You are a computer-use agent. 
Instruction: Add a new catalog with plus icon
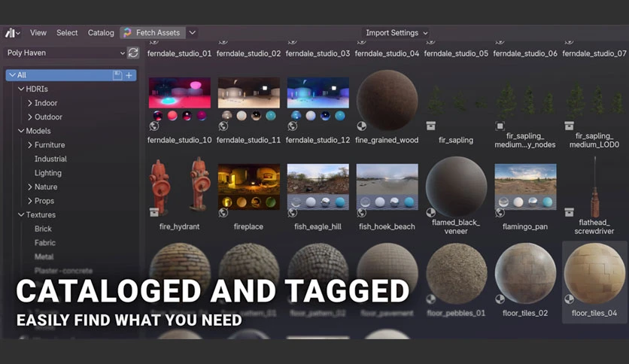(x=129, y=75)
